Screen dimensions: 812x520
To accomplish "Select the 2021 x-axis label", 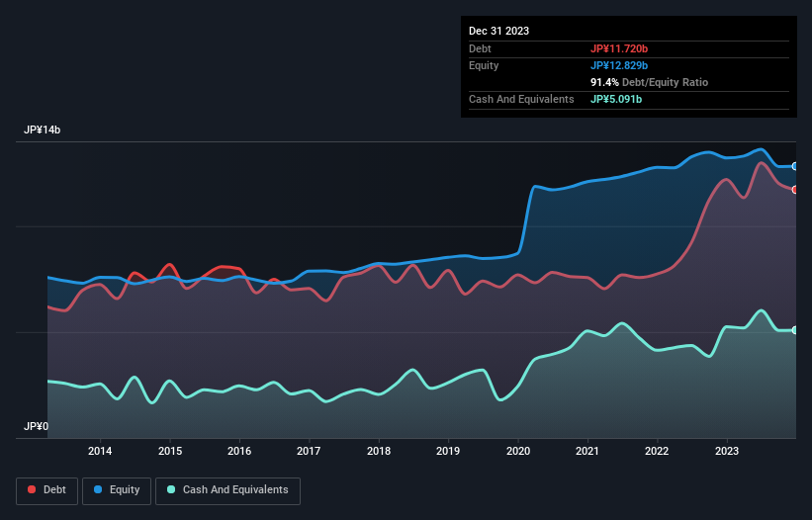I will (x=587, y=451).
